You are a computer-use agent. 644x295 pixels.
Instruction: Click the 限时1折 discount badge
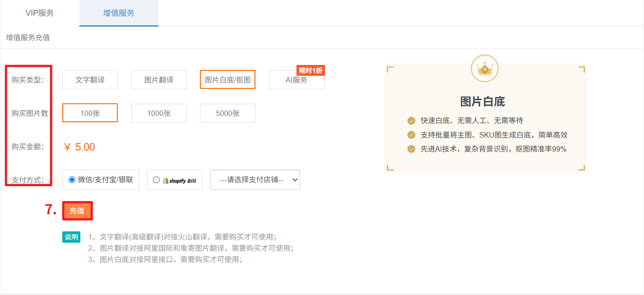310,70
